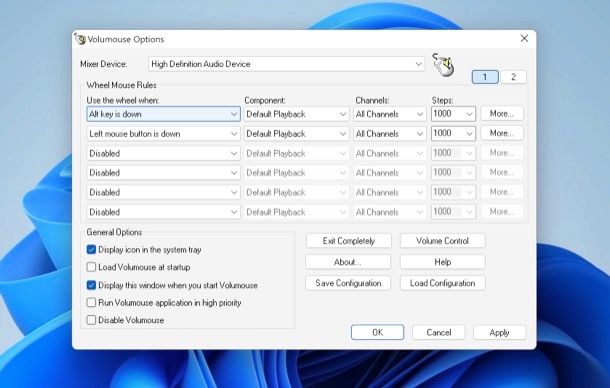
Task: Open Volume Control
Action: tap(442, 241)
